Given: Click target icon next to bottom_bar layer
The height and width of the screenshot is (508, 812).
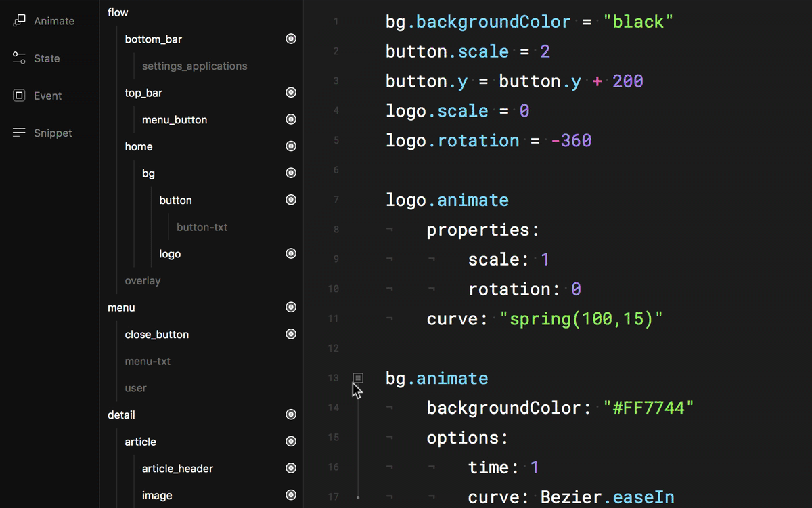Looking at the screenshot, I should 291,39.
